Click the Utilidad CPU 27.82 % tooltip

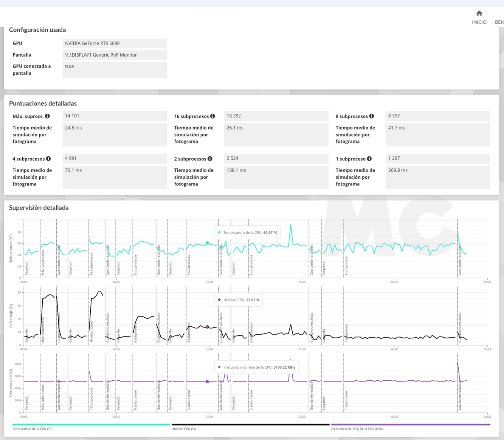coord(239,300)
